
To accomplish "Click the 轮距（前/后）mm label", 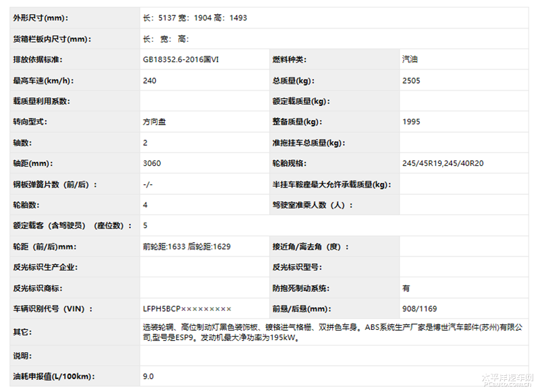I will click(45, 246).
